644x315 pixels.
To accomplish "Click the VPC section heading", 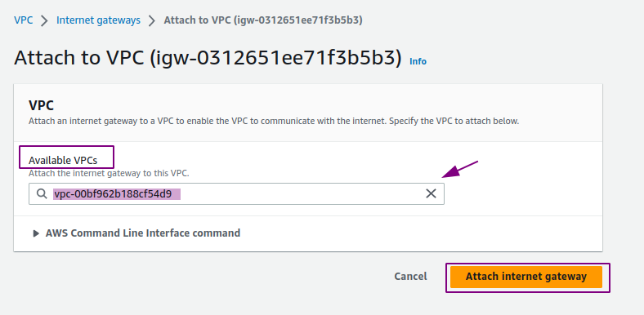I will click(41, 105).
